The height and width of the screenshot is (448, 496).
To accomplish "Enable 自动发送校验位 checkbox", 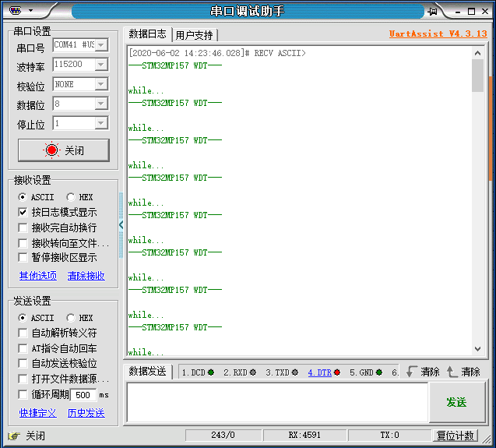I will [x=23, y=363].
